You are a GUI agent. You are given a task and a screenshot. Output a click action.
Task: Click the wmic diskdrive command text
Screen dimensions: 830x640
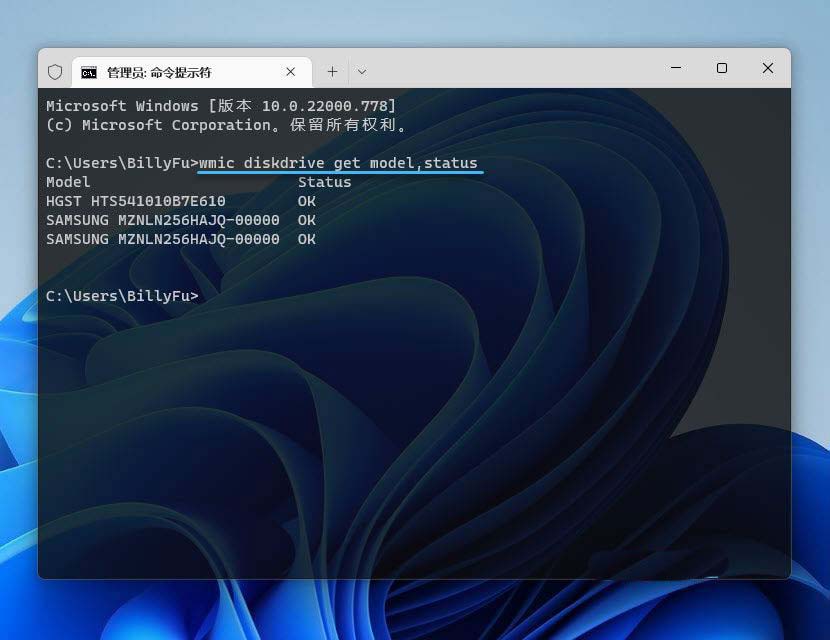[x=338, y=163]
